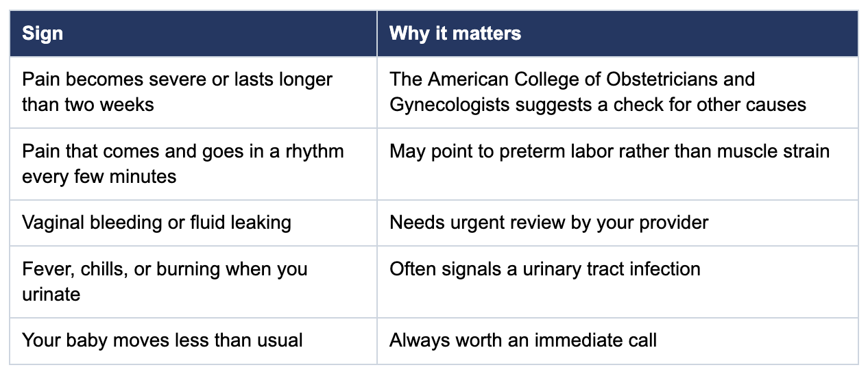Select the 'Fever, chills, or burning' cell

(x=193, y=282)
